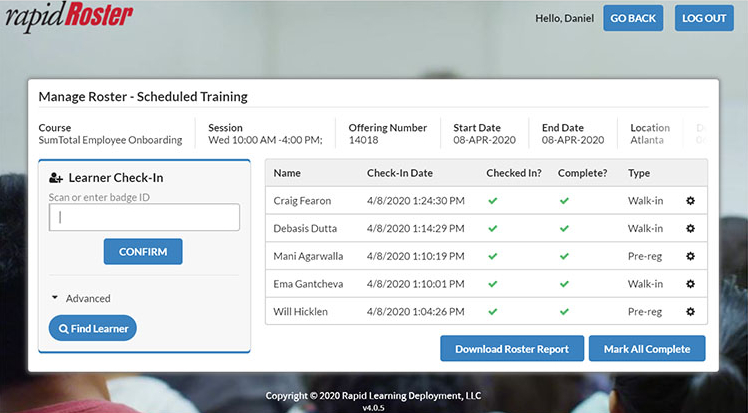Sort roster by Check-In Date header
748x413 pixels.
tap(399, 173)
